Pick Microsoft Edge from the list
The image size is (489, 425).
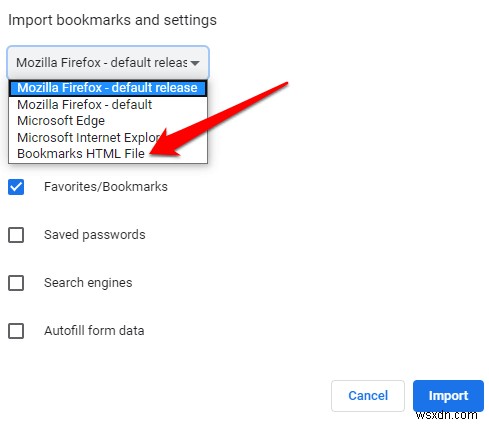[x=108, y=121]
